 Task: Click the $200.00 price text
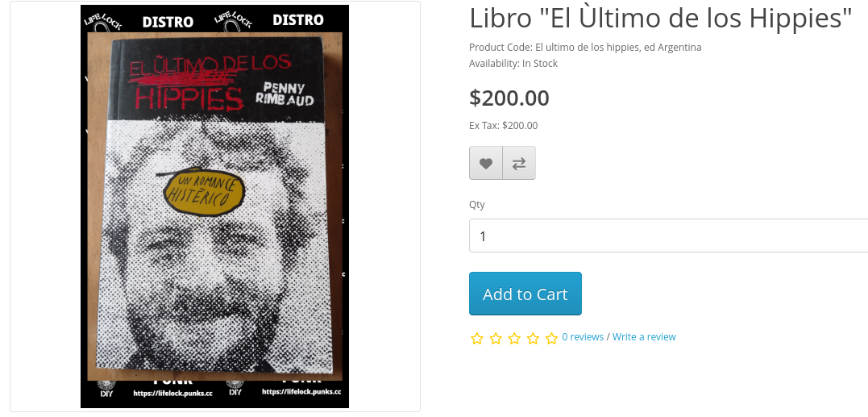(509, 98)
